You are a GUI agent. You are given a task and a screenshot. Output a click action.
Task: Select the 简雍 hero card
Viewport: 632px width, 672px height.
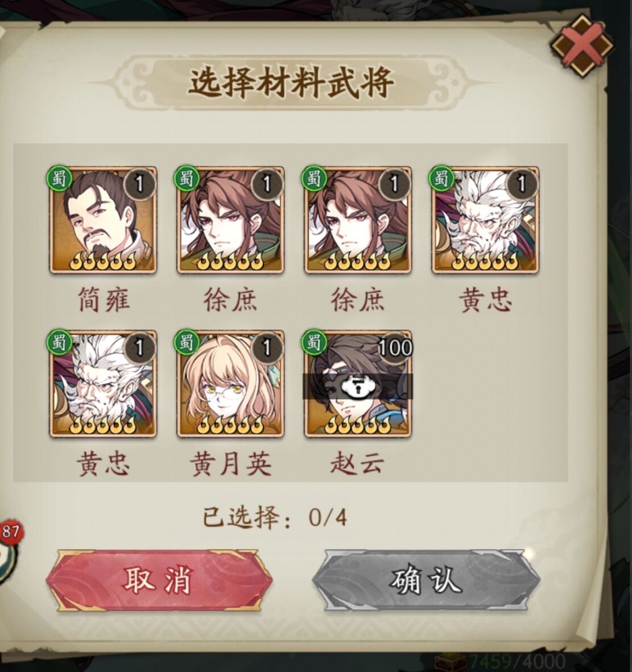(x=103, y=220)
